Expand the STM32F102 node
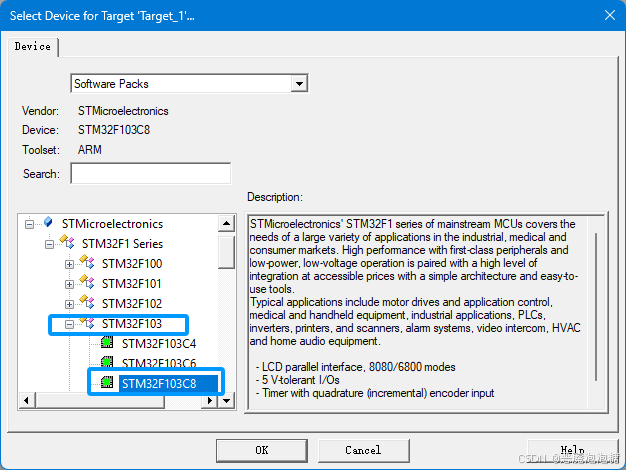The image size is (626, 470). click(69, 304)
